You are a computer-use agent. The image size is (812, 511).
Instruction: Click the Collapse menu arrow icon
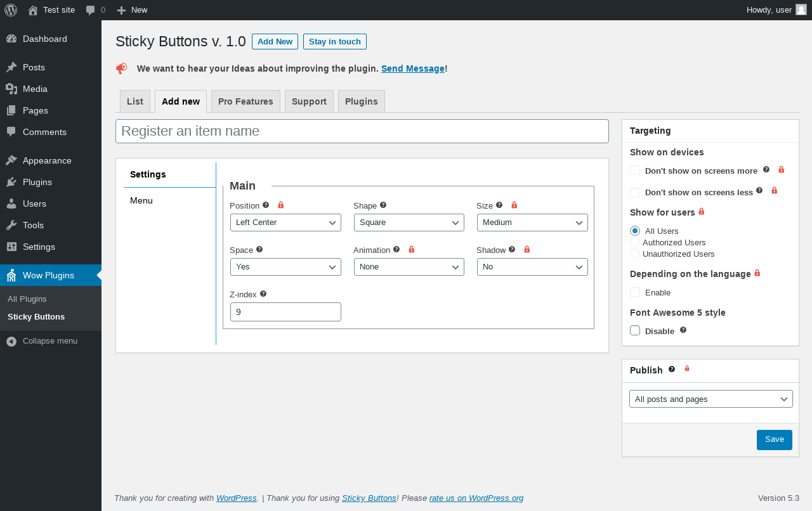pos(11,341)
